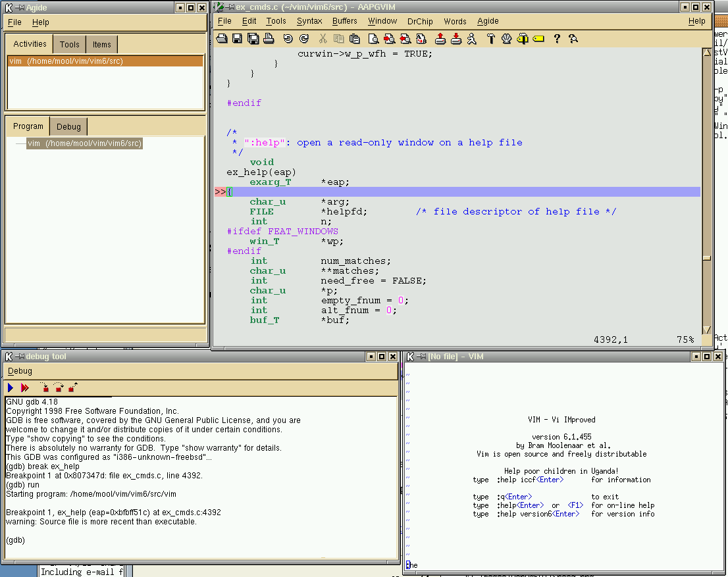Screen dimensions: 728x577
Task: Save the session with the down-arrow disk icon
Action: click(x=456, y=39)
